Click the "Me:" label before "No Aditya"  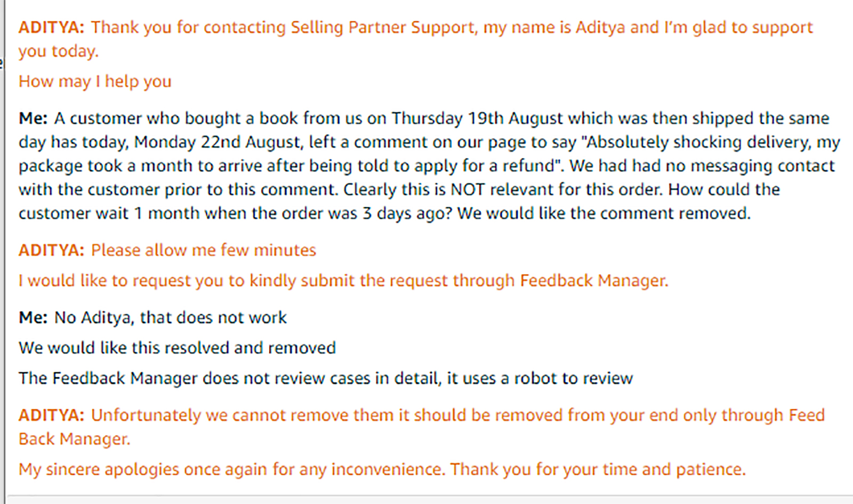click(x=33, y=318)
